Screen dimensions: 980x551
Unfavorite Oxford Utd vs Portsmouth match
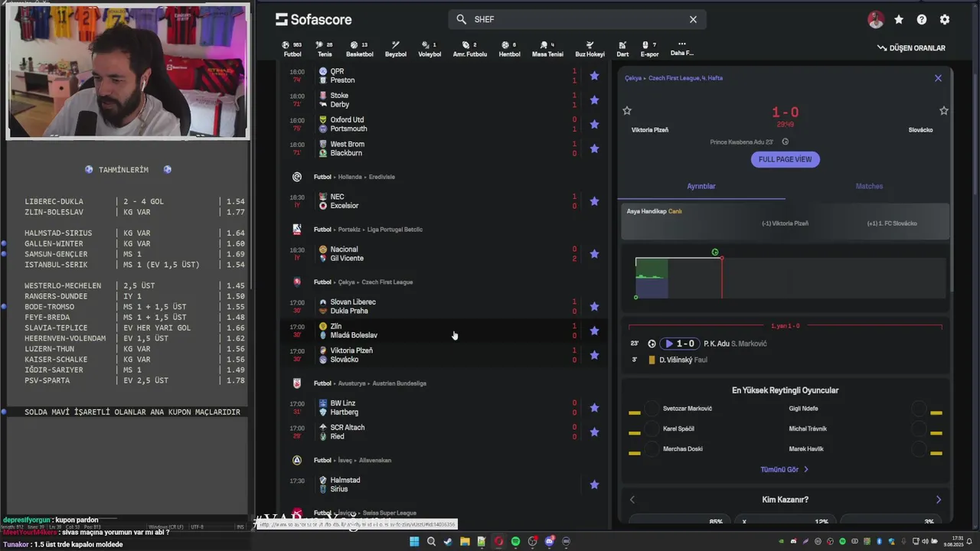[x=594, y=125]
